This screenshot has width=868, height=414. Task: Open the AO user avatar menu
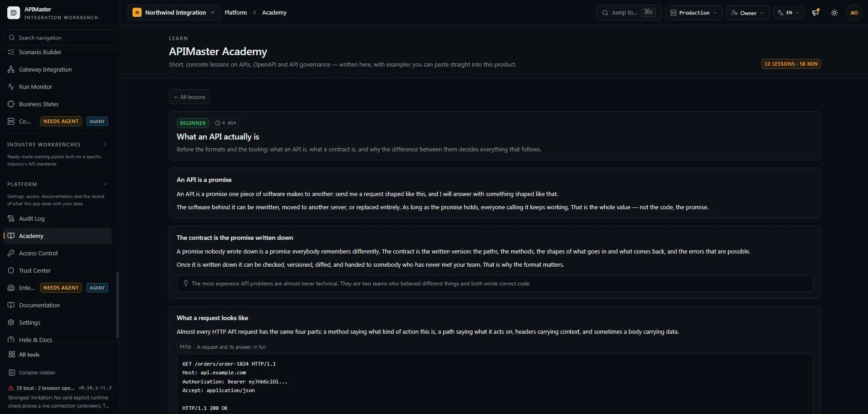pyautogui.click(x=854, y=13)
